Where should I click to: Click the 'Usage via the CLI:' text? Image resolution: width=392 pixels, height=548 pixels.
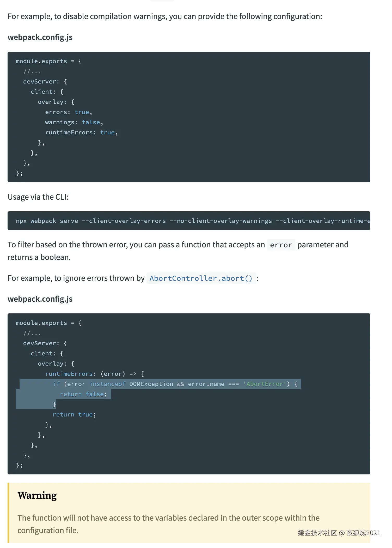38,197
